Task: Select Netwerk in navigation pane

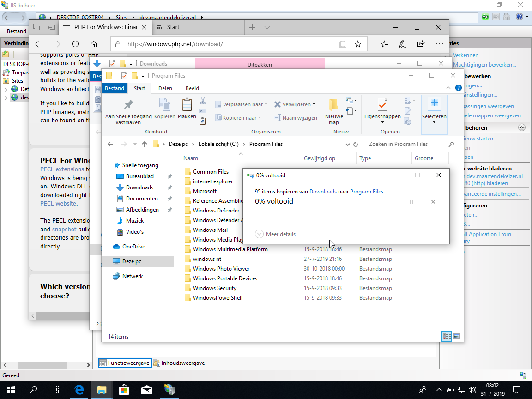Action: 133,276
